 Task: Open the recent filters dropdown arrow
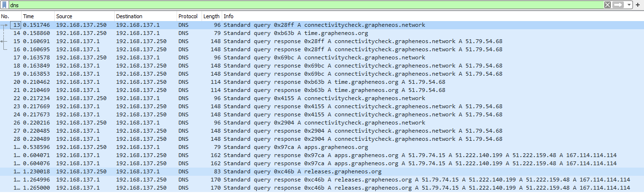[x=628, y=5]
